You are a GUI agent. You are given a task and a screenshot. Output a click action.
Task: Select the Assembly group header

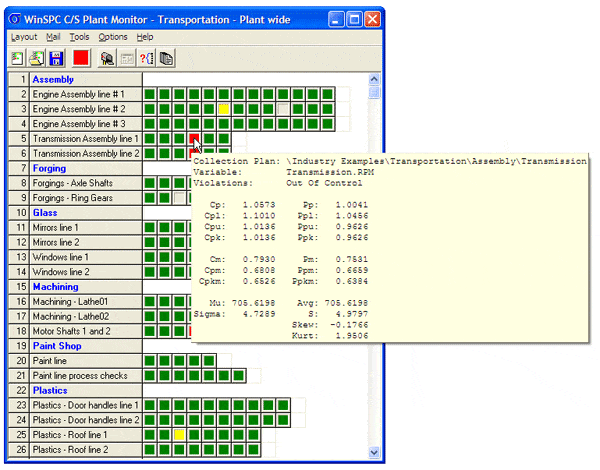(x=52, y=78)
